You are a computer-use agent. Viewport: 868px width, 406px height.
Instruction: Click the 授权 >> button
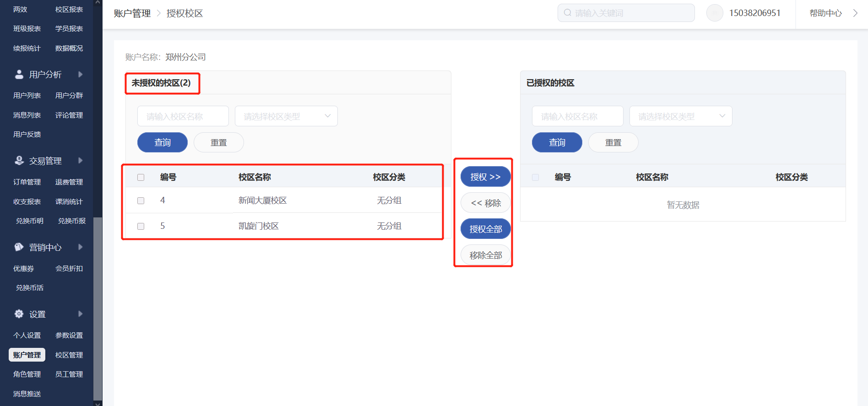pos(486,177)
